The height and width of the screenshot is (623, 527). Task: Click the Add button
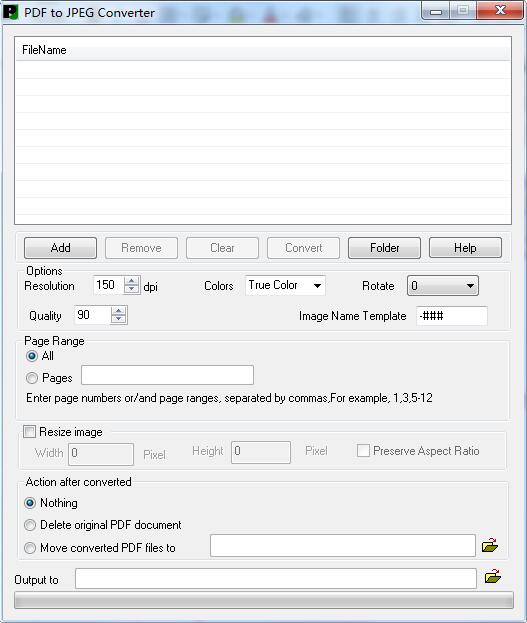tap(60, 248)
